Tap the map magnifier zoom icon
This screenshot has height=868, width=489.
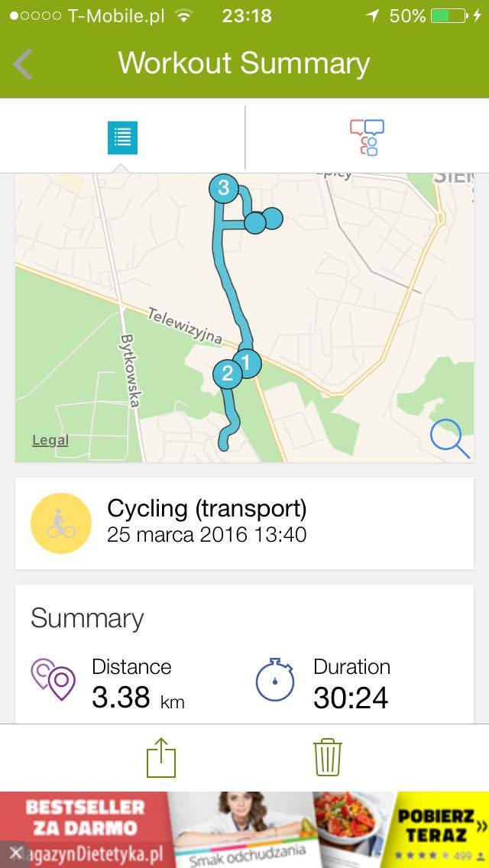pos(449,439)
